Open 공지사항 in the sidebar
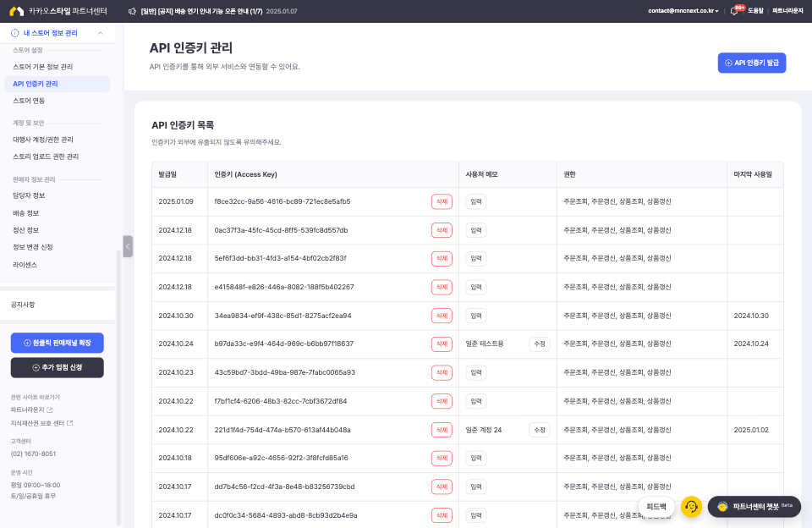The height and width of the screenshot is (528, 812). [23, 305]
